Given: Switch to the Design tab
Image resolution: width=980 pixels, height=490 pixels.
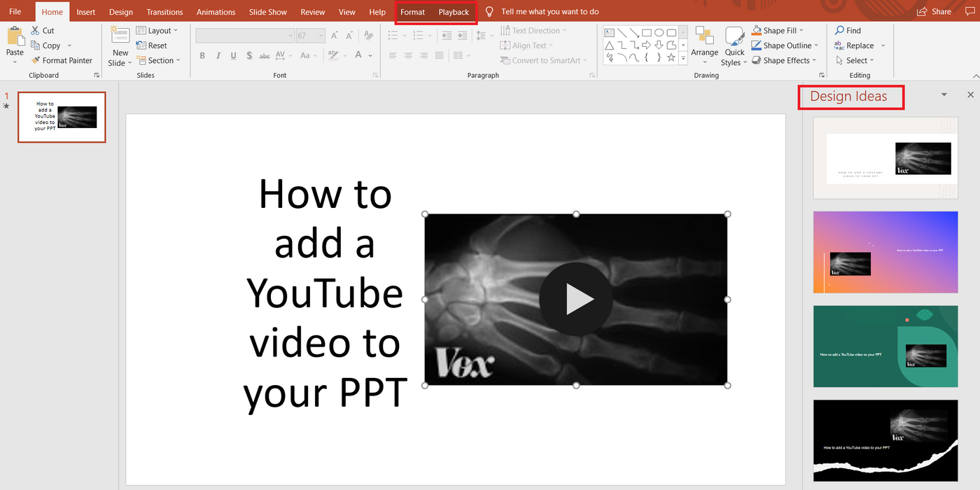Looking at the screenshot, I should coord(121,12).
